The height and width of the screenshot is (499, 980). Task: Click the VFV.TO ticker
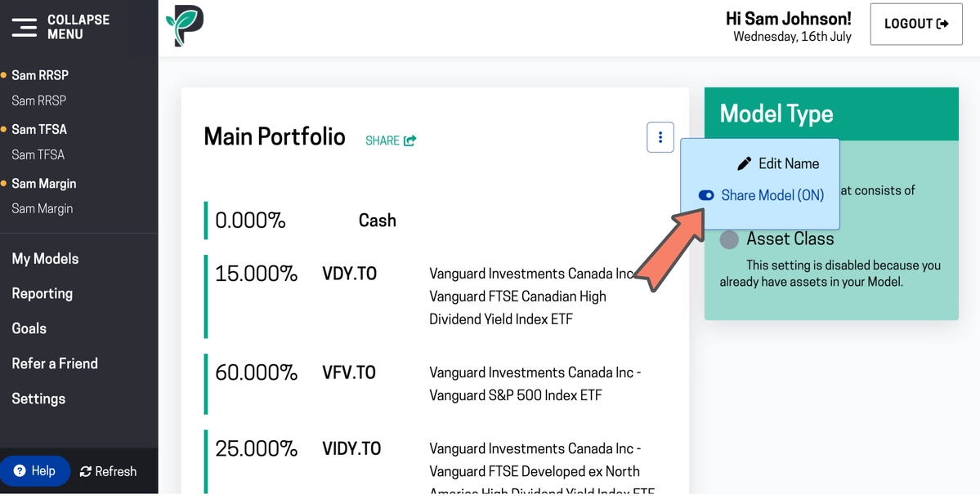(349, 373)
